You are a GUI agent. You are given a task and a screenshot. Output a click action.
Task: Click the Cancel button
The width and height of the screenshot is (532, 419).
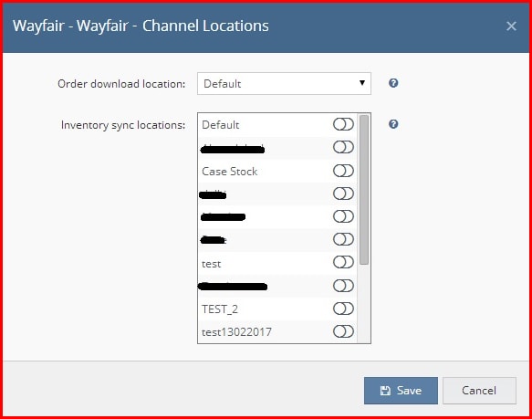click(x=479, y=391)
